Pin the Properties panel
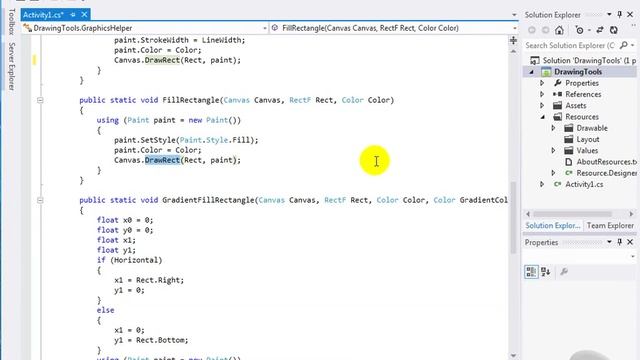Viewport: 640px width, 360px height. (620, 242)
